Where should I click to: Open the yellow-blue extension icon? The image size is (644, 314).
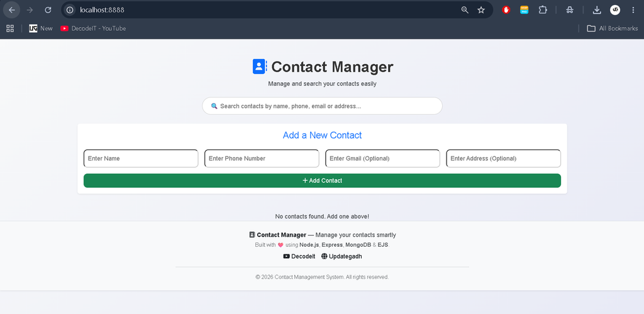coord(524,10)
